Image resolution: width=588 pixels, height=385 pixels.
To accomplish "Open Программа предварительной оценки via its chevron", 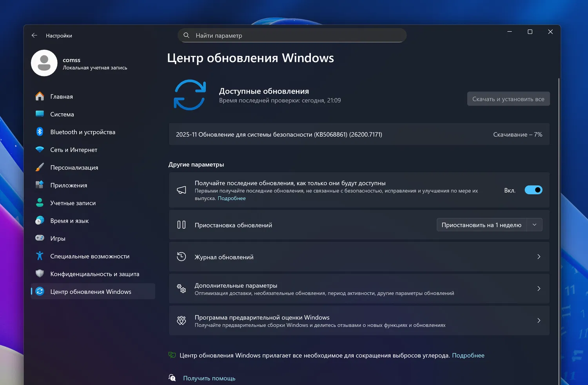I will 539,320.
